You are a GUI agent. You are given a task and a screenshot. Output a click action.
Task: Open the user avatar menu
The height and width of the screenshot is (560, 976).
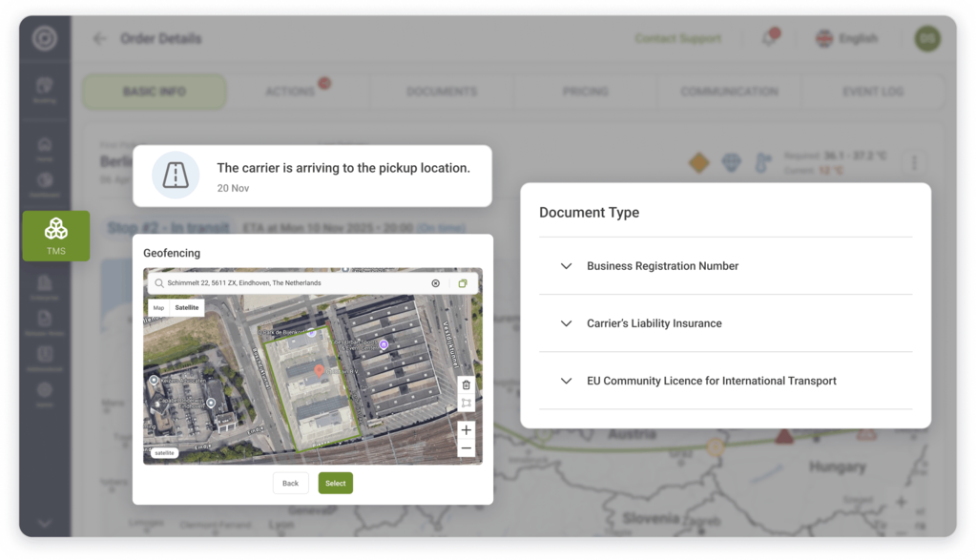[926, 38]
